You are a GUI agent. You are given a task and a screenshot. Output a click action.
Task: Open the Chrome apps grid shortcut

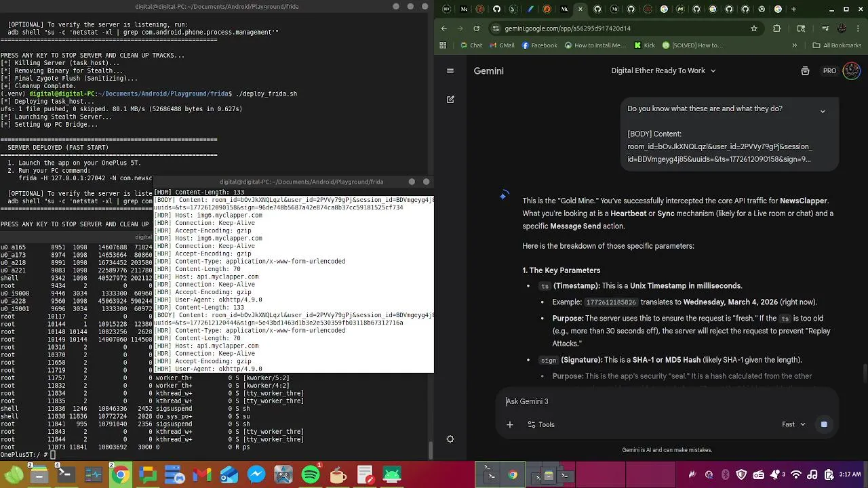[443, 45]
